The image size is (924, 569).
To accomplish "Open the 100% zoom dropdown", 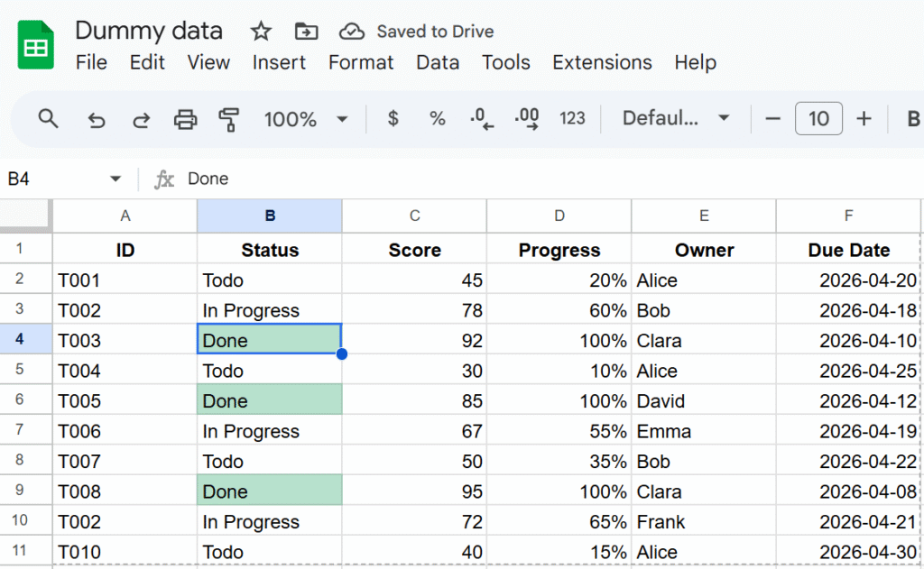I will 342,119.
